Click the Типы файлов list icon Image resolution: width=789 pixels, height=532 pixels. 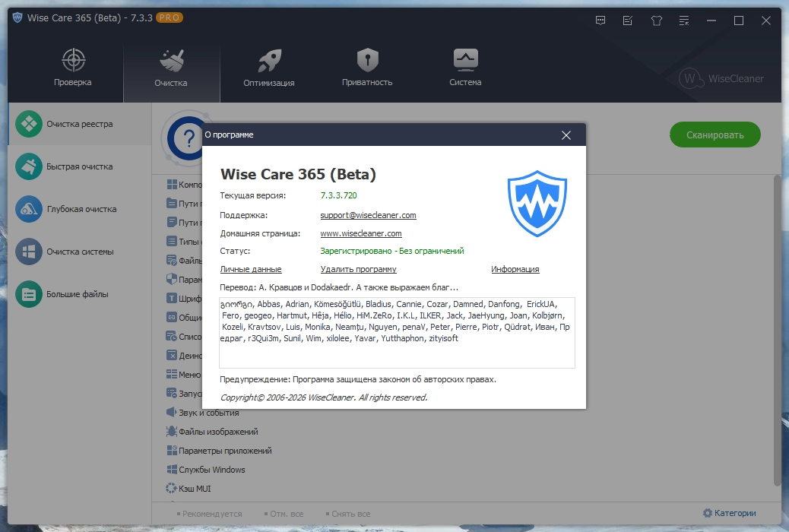[171, 242]
